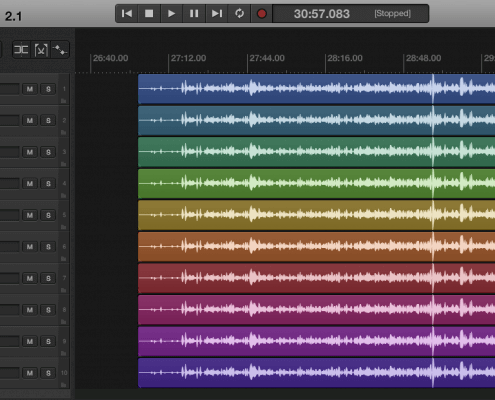This screenshot has width=495, height=400.
Task: Select the envelope points tool icon
Action: pyautogui.click(x=60, y=50)
